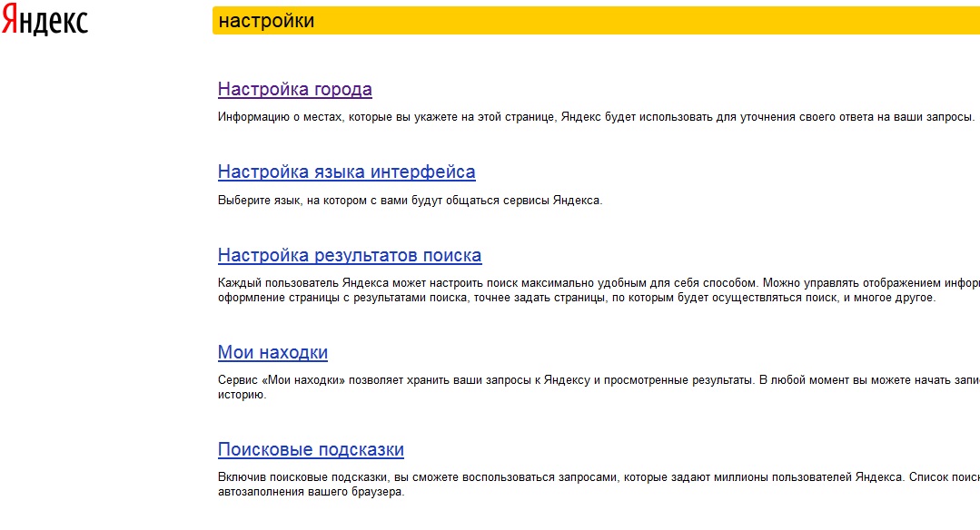
Task: Open the Настройка результатов поиска link
Action: click(350, 255)
